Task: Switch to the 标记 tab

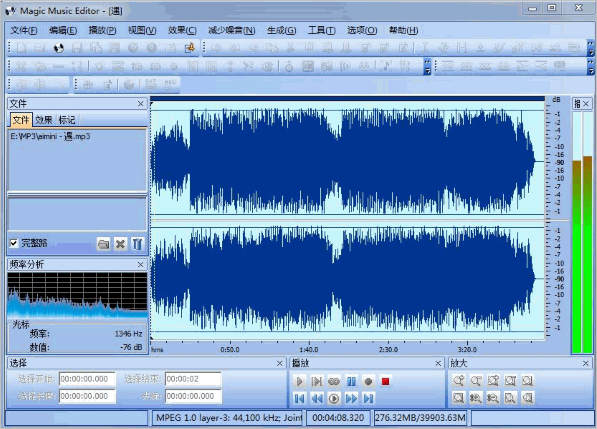Action: (67, 120)
